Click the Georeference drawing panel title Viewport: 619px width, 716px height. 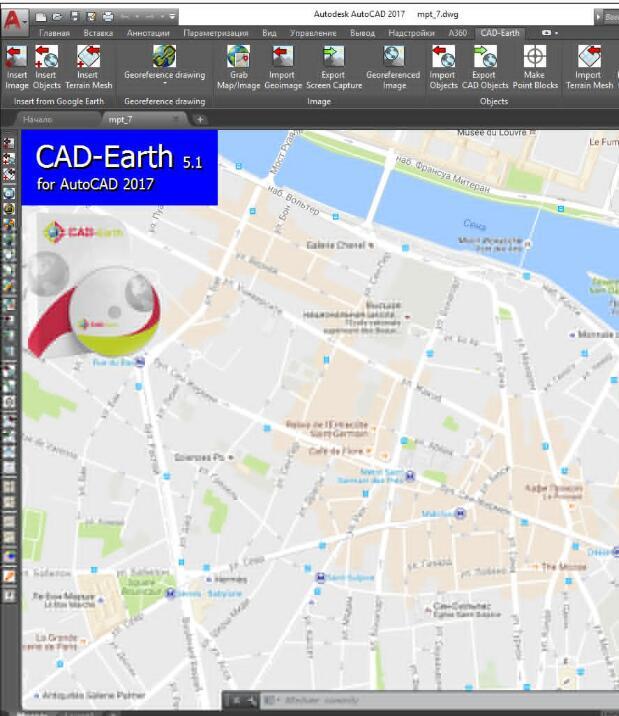click(165, 101)
